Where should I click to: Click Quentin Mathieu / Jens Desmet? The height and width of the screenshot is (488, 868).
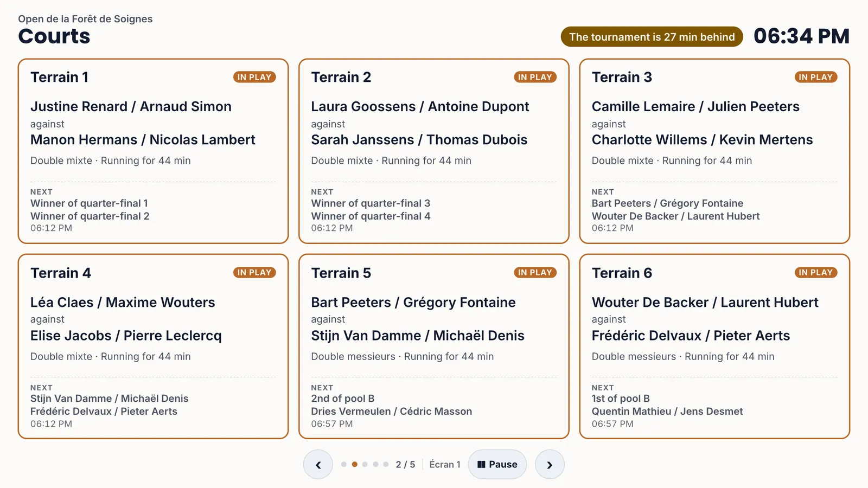667,412
